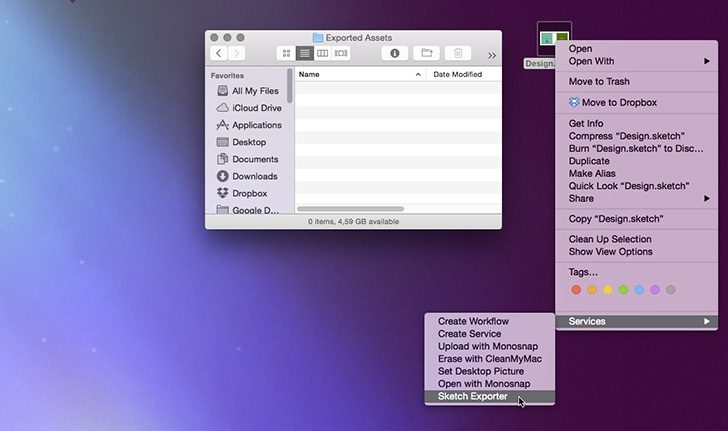Screen dimensions: 728x431
Task: Apply the blue tag color
Action: point(639,290)
